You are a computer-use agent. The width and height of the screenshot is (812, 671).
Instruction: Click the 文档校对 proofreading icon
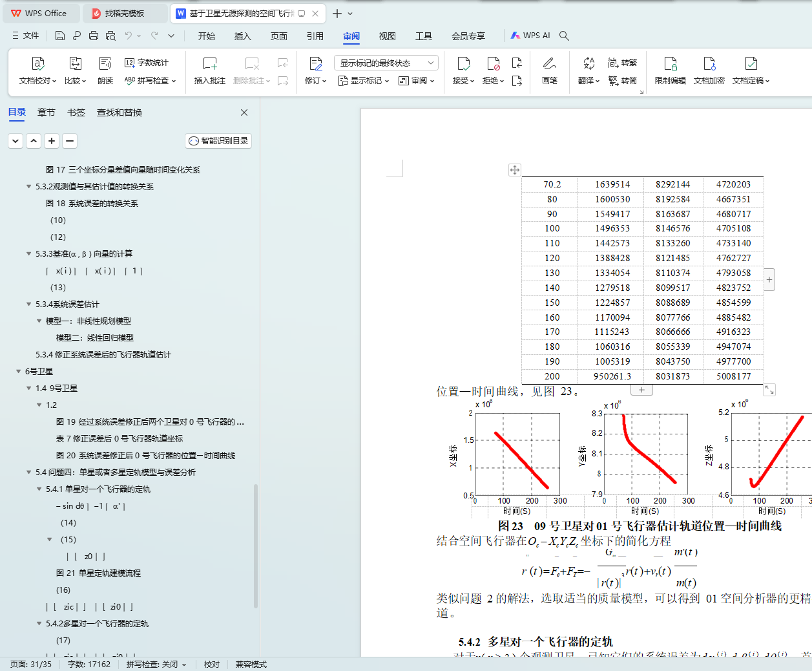tap(37, 63)
